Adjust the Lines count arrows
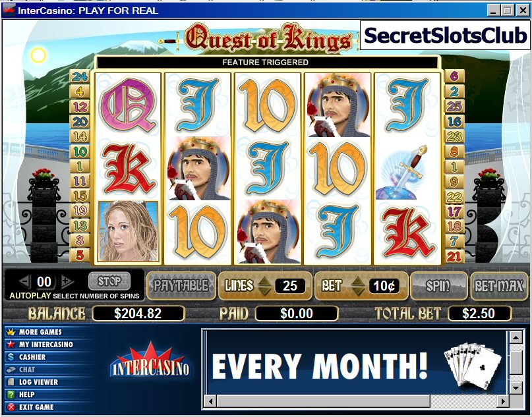 coord(265,286)
